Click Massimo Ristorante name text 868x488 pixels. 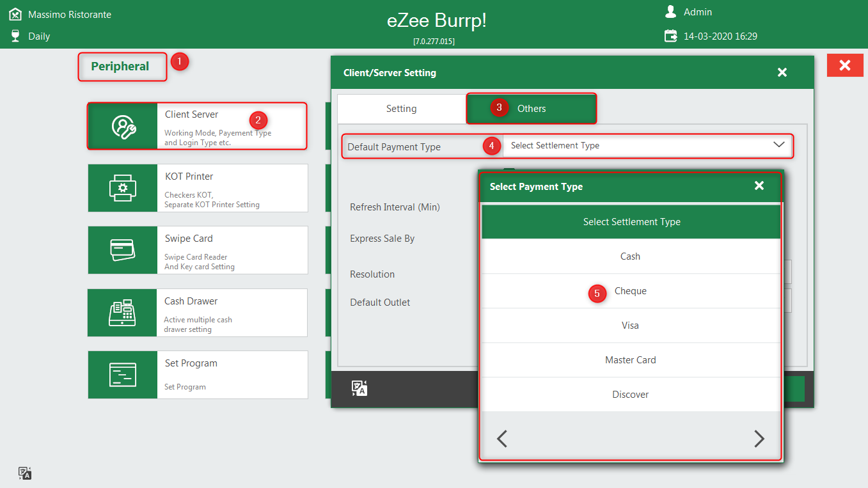pos(70,14)
